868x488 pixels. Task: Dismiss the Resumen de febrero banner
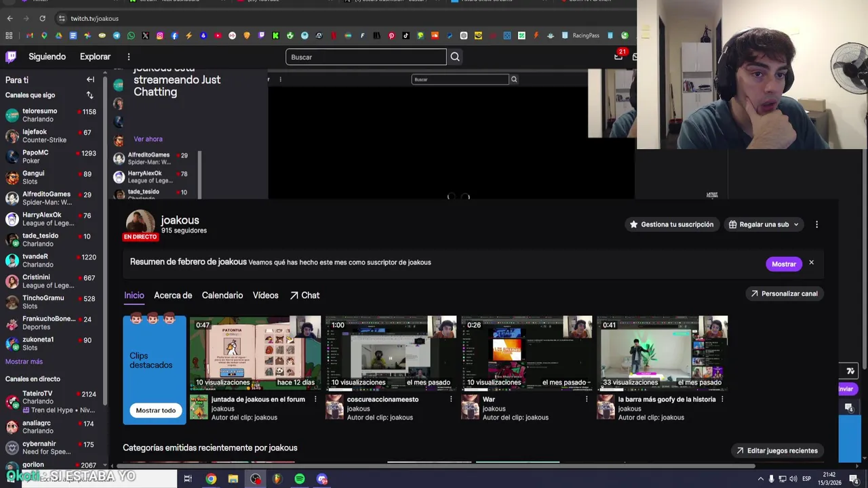click(811, 263)
